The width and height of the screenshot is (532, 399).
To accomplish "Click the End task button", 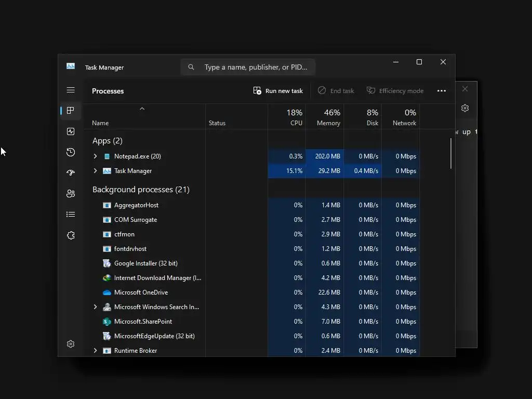I will click(x=336, y=91).
